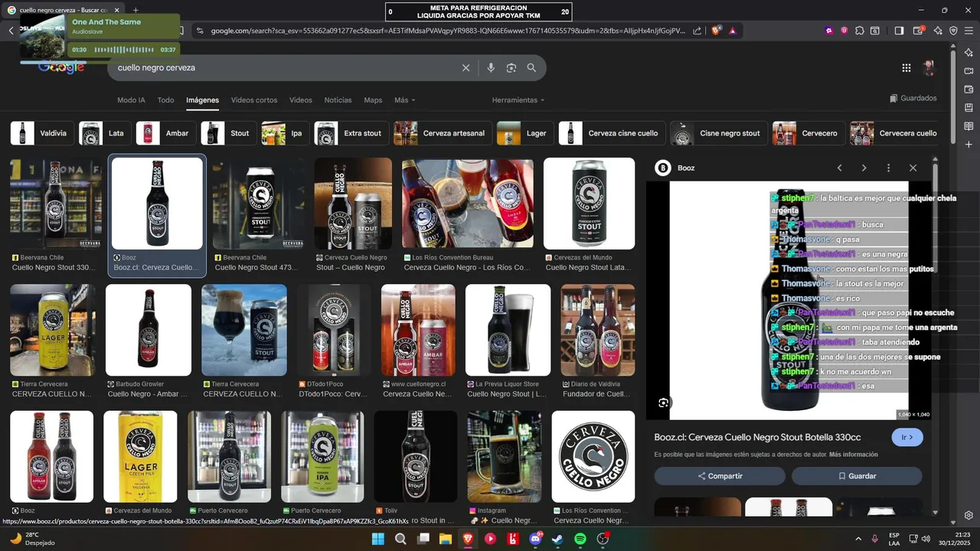Open the Noticias tab
Image resolution: width=980 pixels, height=551 pixels.
pos(338,100)
